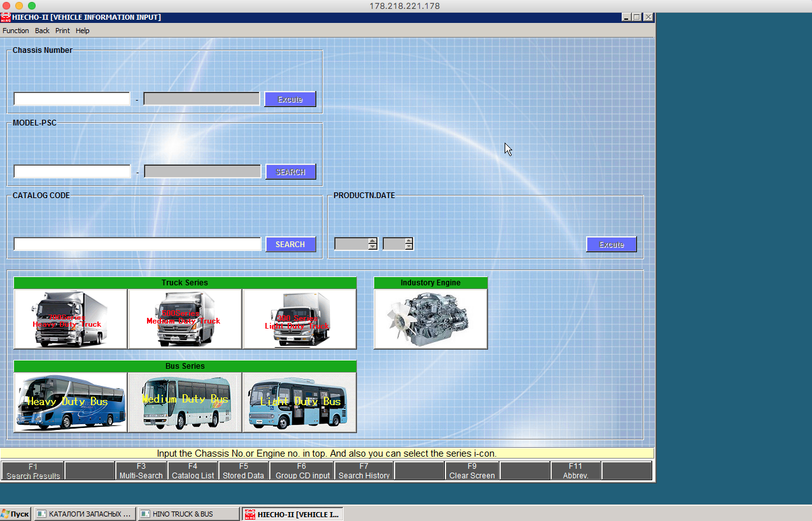Click the first Chassis Number input field
This screenshot has width=812, height=521.
(72, 99)
